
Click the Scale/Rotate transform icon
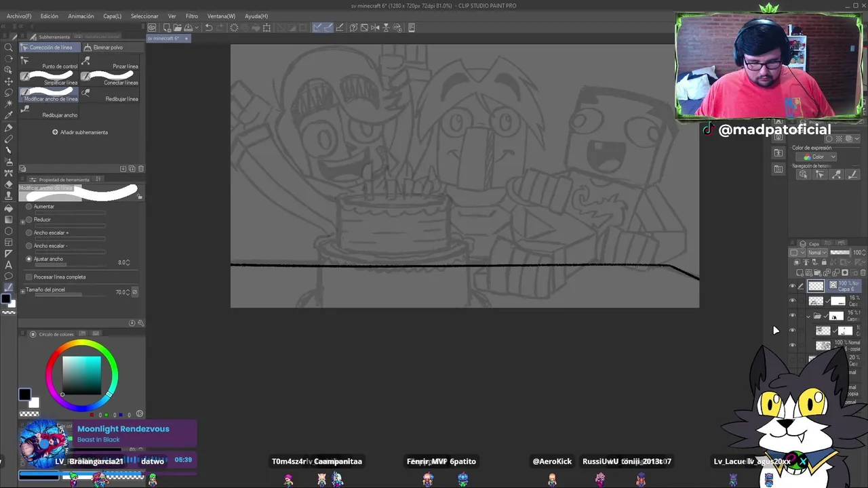pos(267,28)
